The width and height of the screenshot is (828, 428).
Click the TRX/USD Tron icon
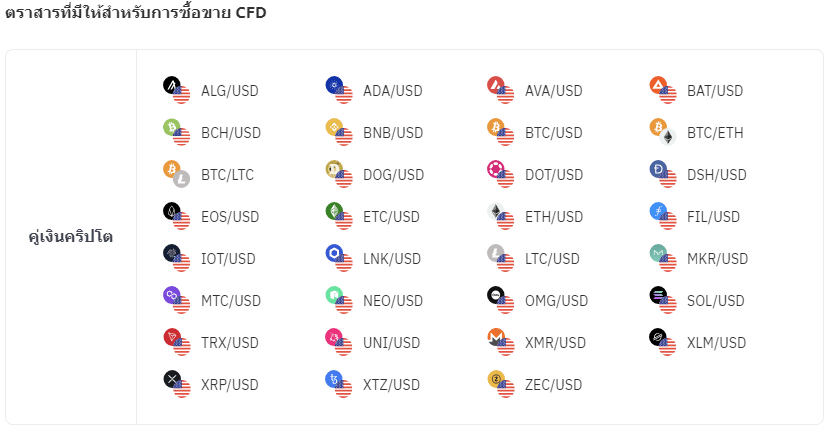click(x=176, y=342)
